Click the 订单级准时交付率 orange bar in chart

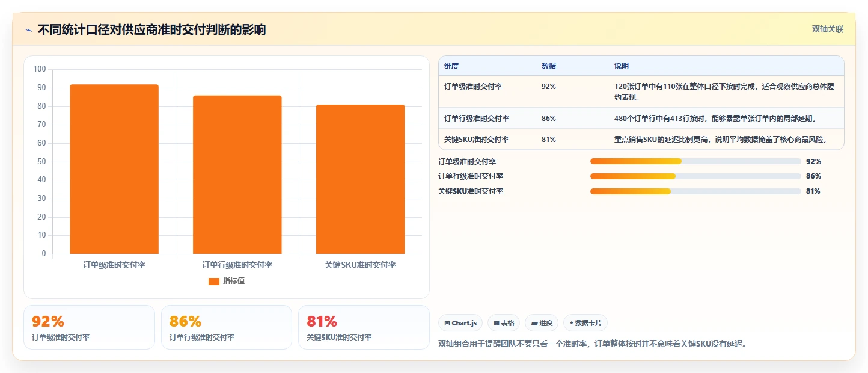114,169
